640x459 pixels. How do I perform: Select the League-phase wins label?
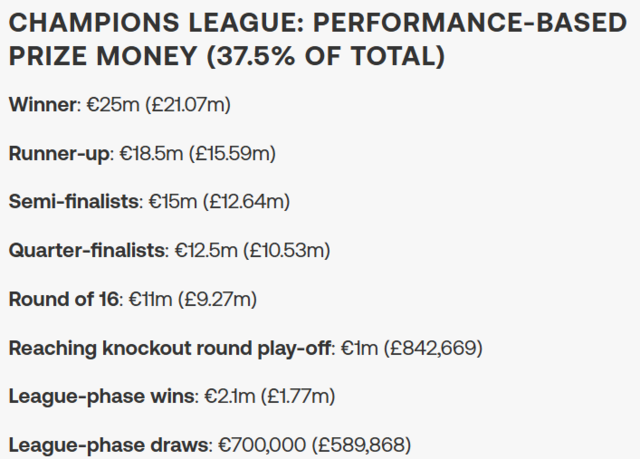coord(102,396)
